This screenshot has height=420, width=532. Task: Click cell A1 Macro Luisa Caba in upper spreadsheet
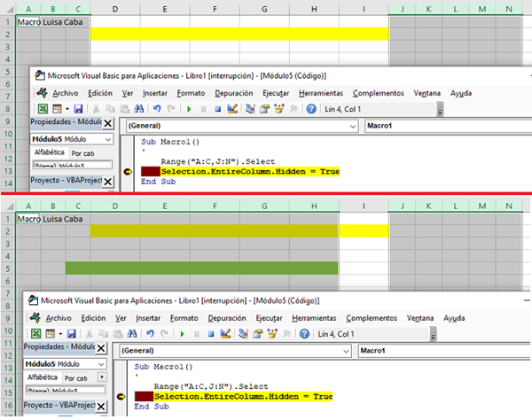(x=28, y=22)
